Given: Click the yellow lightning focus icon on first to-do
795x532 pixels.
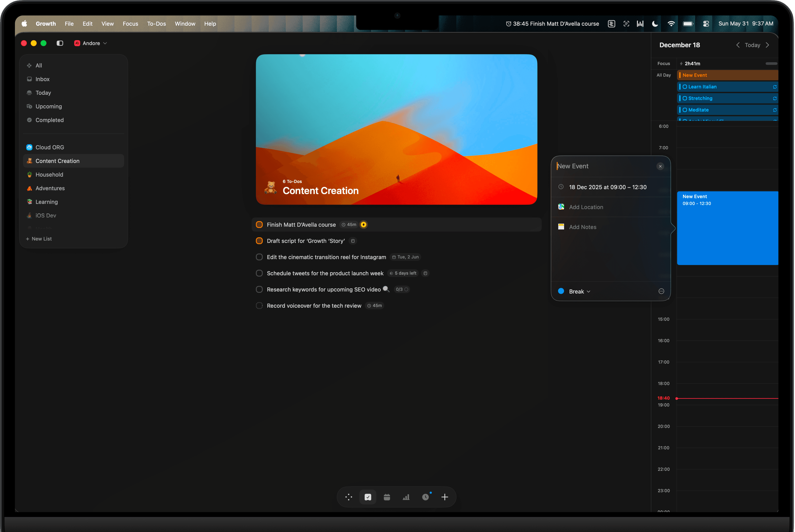Looking at the screenshot, I should coord(364,225).
